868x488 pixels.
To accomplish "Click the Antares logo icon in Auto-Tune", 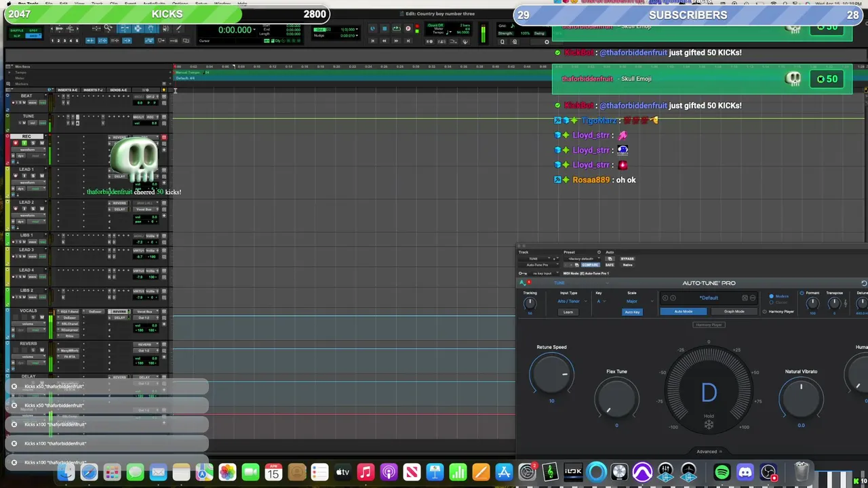I will [x=523, y=283].
